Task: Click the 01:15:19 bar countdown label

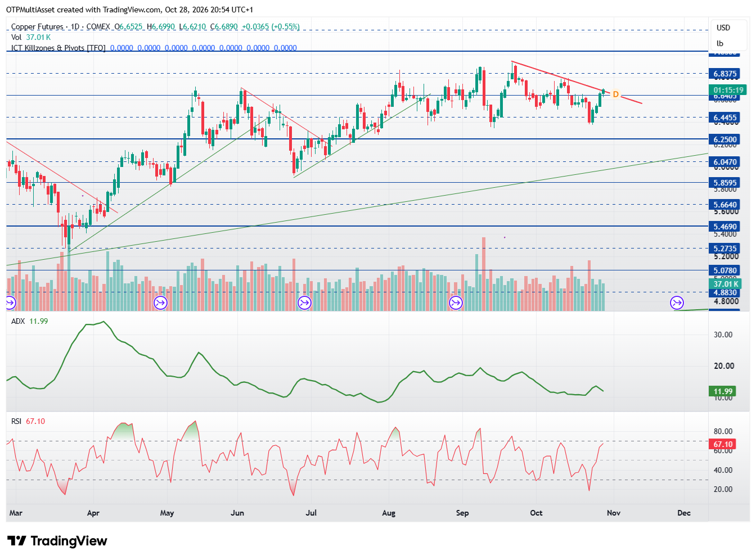Action: tap(727, 90)
